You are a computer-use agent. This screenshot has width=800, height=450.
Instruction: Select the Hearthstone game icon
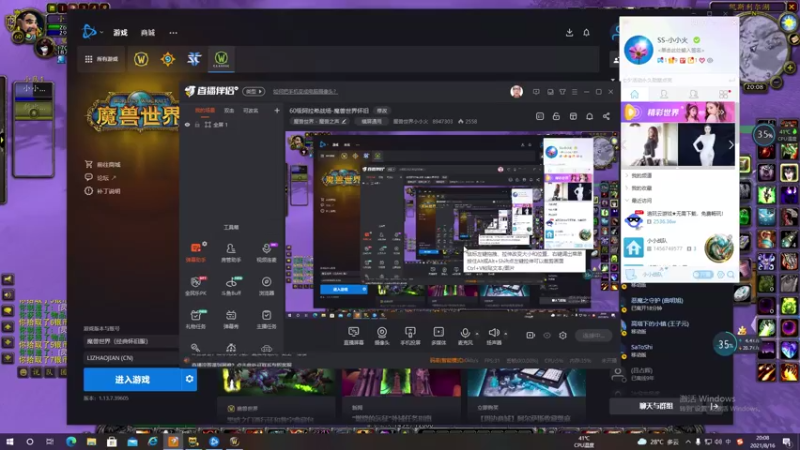click(168, 59)
